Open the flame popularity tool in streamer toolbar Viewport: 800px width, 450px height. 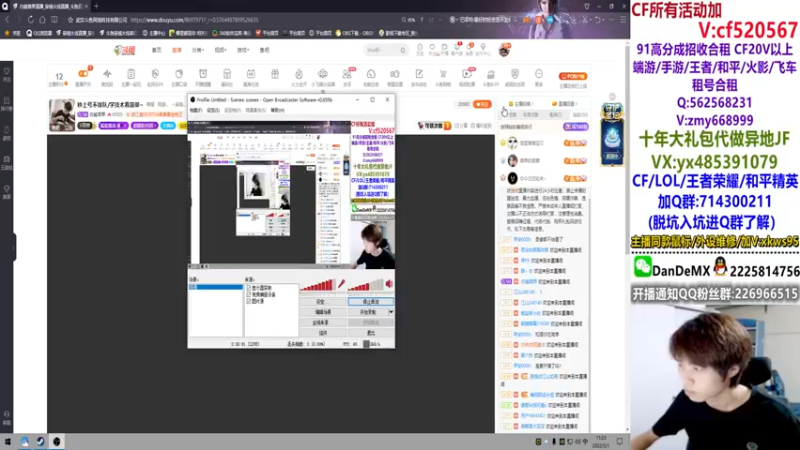pos(299,74)
